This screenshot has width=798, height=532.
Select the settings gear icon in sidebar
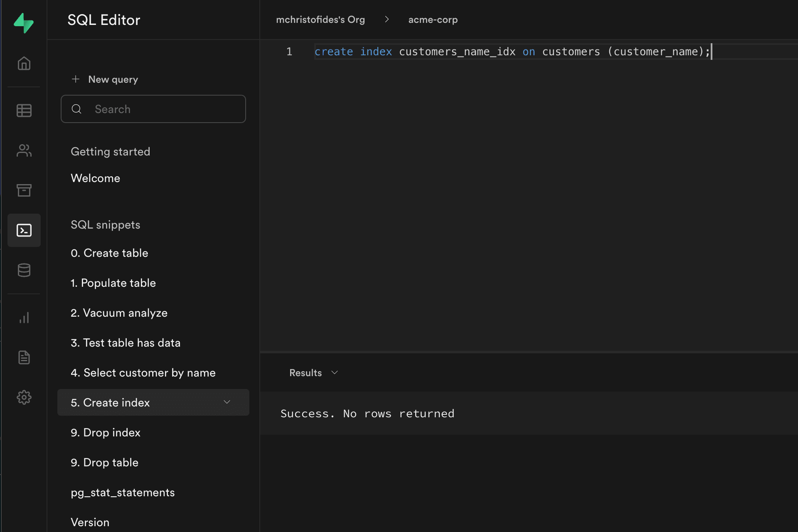[24, 397]
